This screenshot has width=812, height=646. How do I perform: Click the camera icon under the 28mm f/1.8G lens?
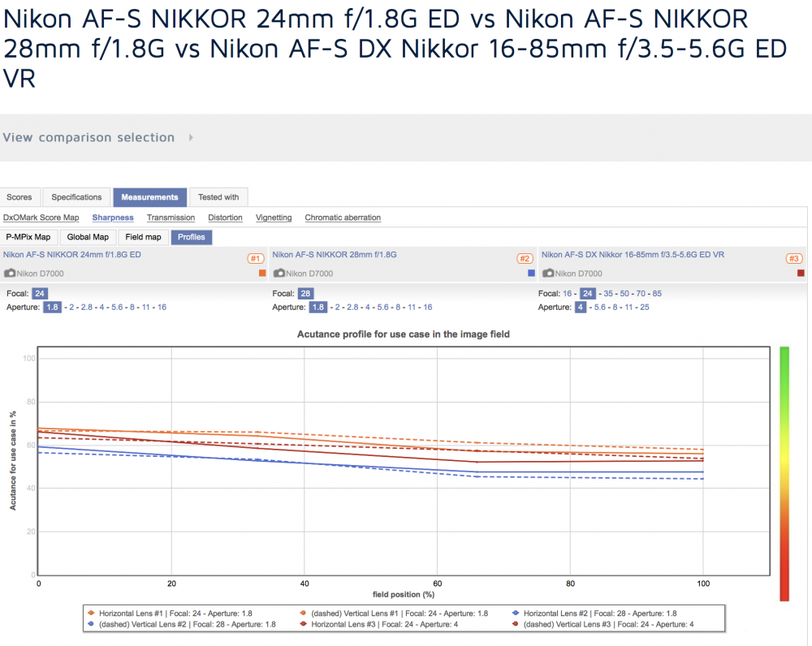coord(279,273)
